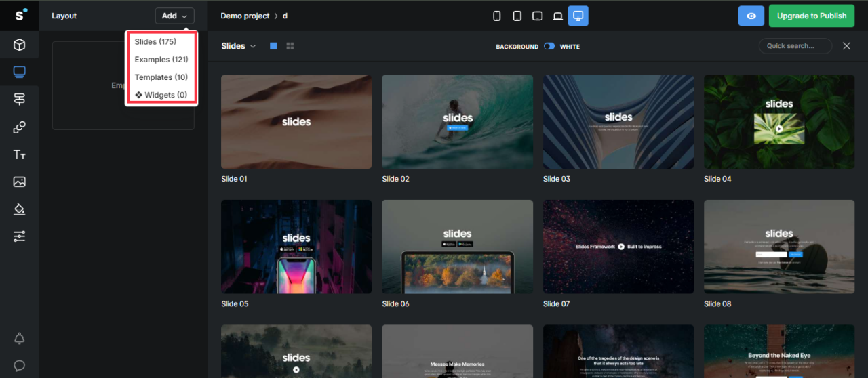Switch to small phone device preview
Image resolution: width=868 pixels, height=378 pixels.
click(x=496, y=16)
